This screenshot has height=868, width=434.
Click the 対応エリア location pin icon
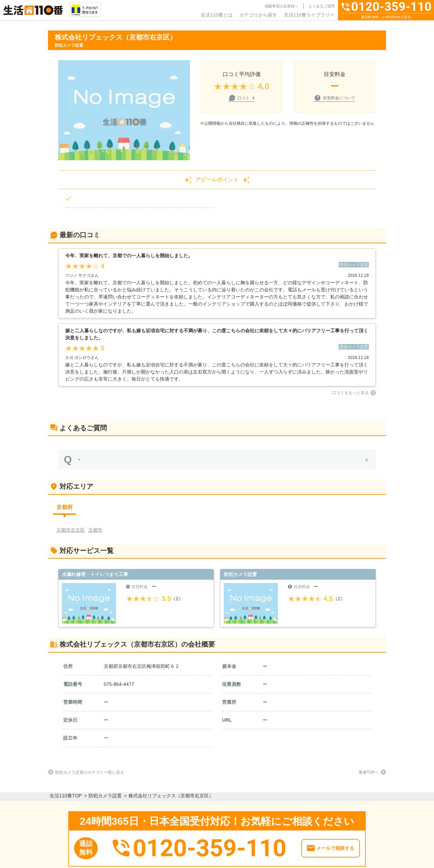click(54, 486)
